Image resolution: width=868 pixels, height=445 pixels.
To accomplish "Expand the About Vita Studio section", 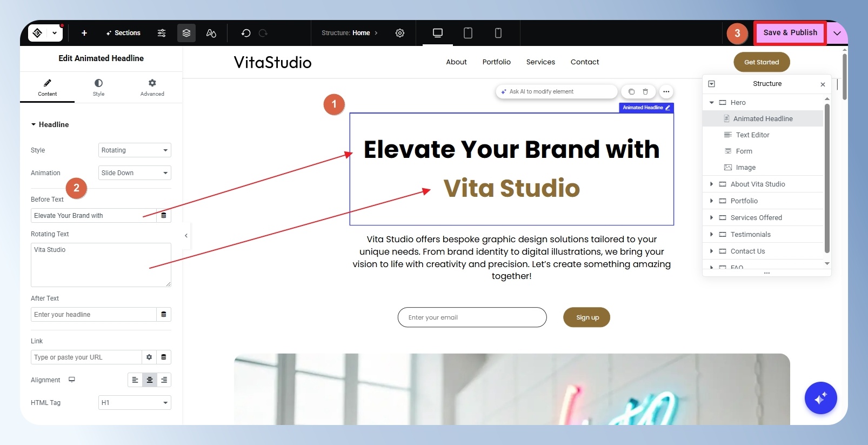I will click(x=712, y=184).
